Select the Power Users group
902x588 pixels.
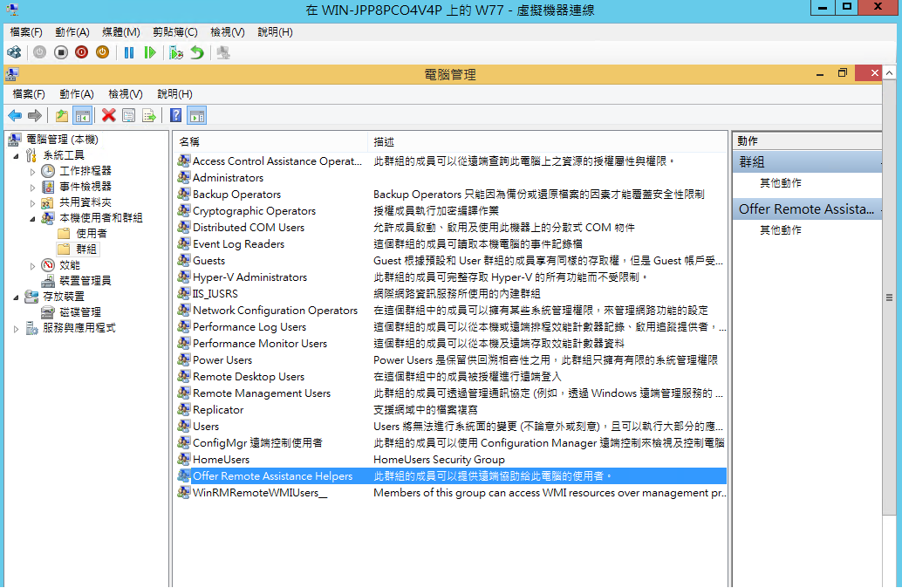[222, 360]
